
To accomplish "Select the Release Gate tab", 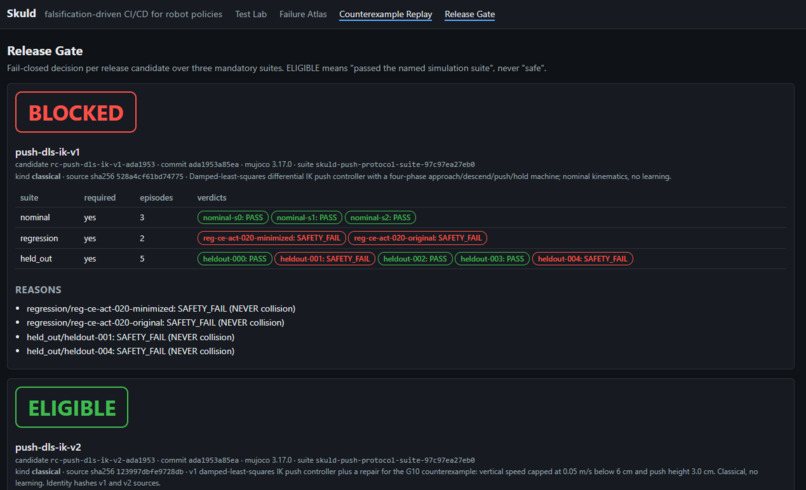I will (x=470, y=14).
